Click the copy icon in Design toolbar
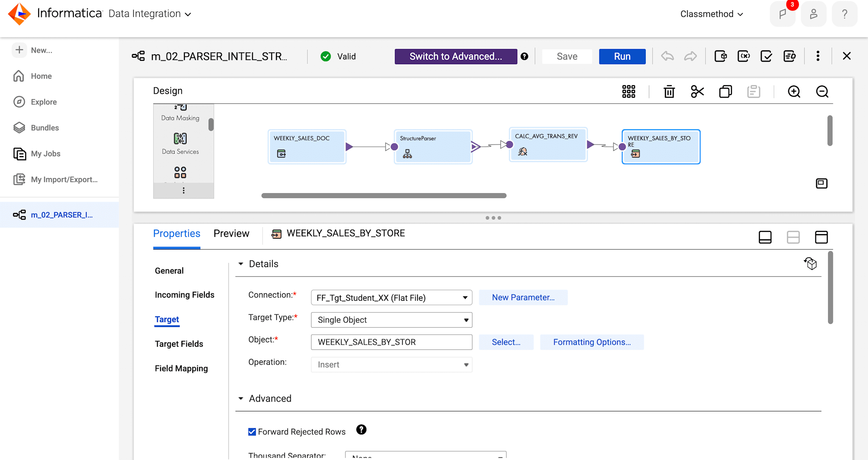The image size is (868, 460). click(726, 92)
